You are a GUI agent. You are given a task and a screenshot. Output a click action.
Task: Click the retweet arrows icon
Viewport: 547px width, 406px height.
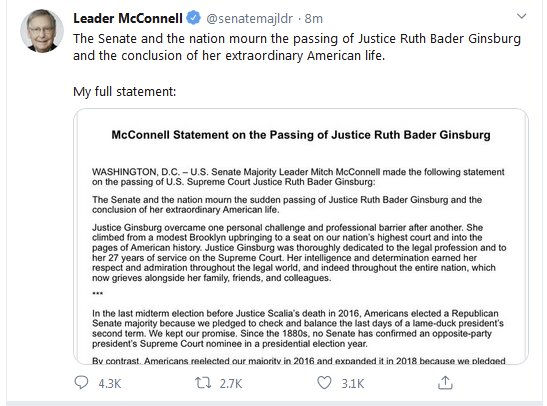tap(203, 383)
